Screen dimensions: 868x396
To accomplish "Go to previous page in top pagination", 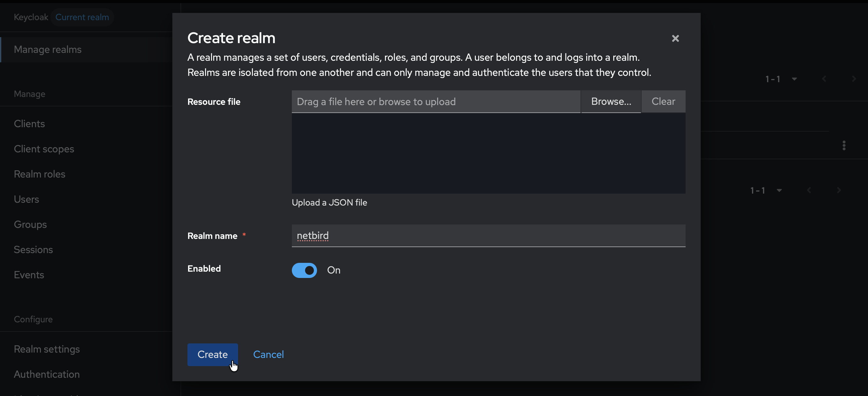I will coord(824,79).
